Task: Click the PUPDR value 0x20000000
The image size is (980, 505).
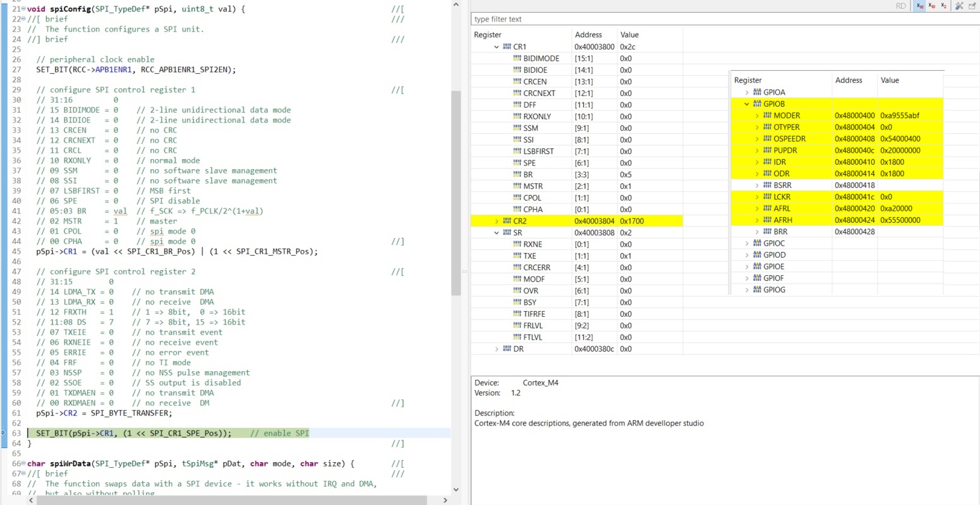Action: coord(900,150)
